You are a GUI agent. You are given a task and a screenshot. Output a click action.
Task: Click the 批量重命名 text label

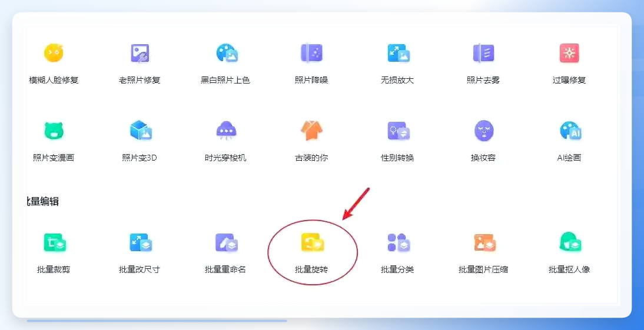225,269
